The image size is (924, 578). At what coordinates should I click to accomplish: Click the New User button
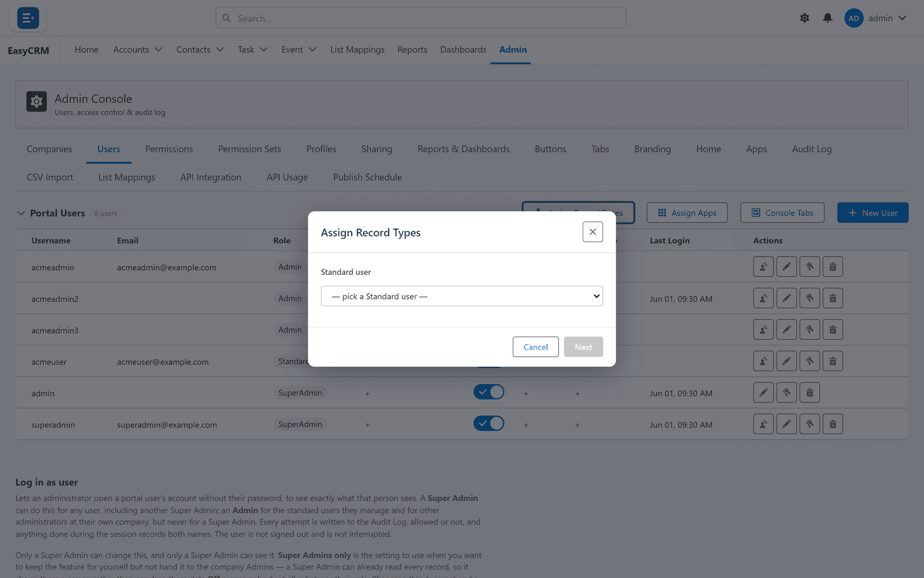[x=873, y=213]
